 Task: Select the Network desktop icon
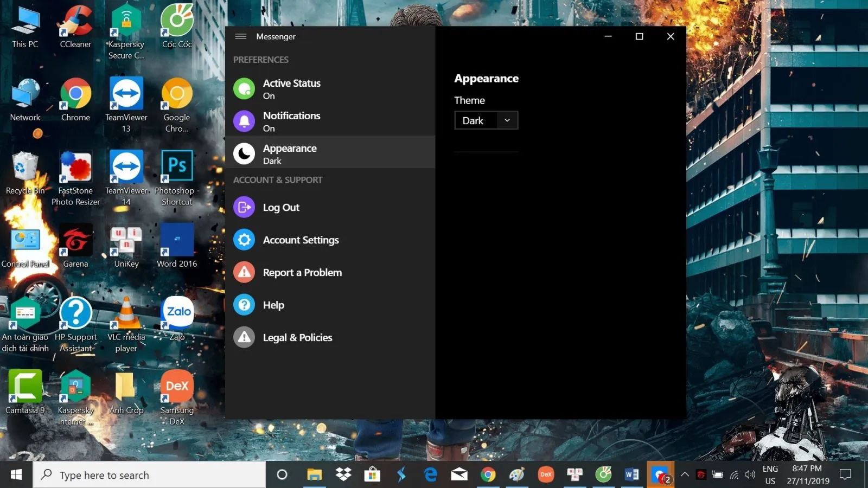click(25, 100)
